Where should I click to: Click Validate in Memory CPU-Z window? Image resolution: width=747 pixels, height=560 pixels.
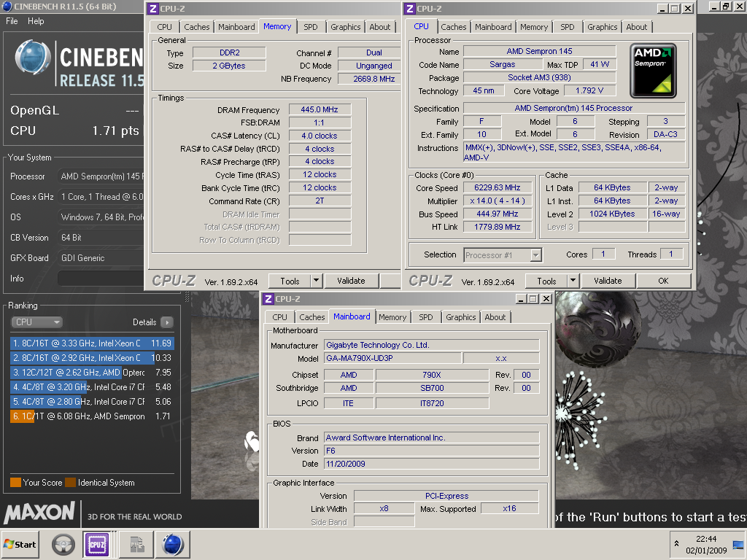(x=351, y=281)
